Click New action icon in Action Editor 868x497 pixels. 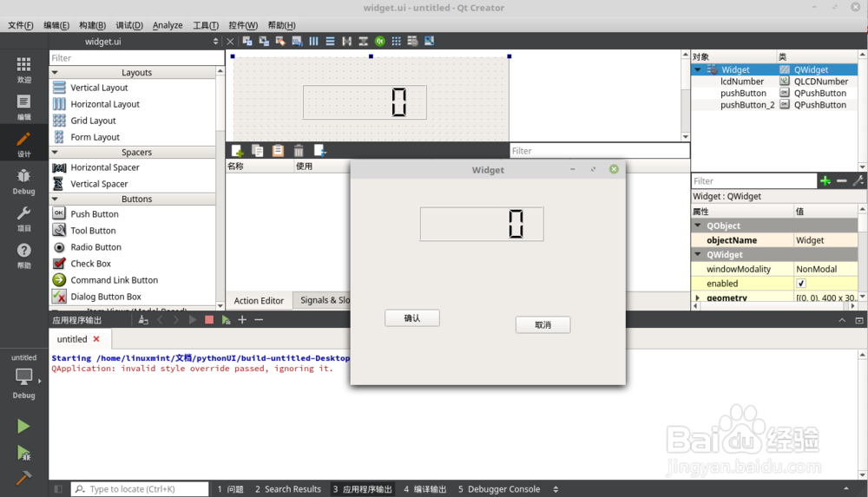[238, 151]
